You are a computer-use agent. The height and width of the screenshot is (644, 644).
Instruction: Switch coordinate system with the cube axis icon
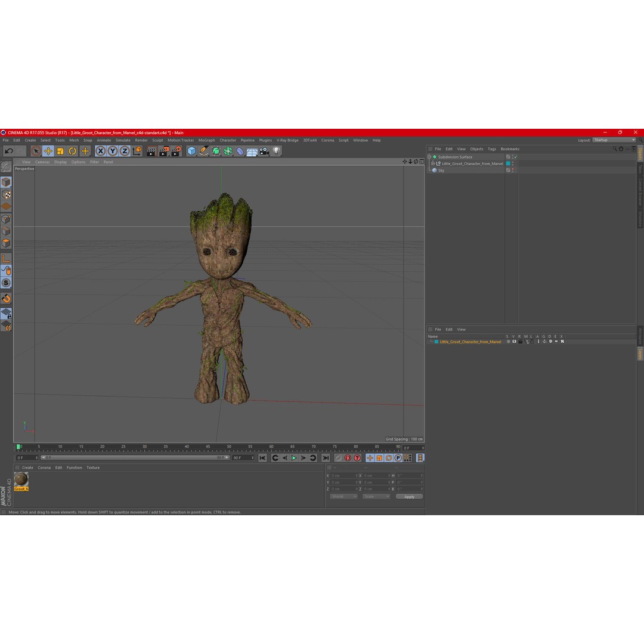click(x=137, y=151)
